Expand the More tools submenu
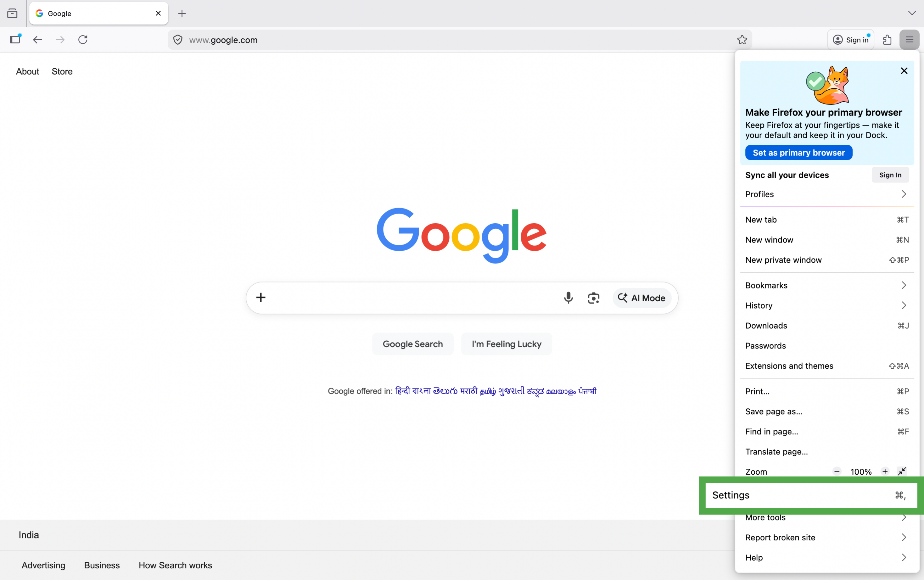924x580 pixels. click(827, 518)
